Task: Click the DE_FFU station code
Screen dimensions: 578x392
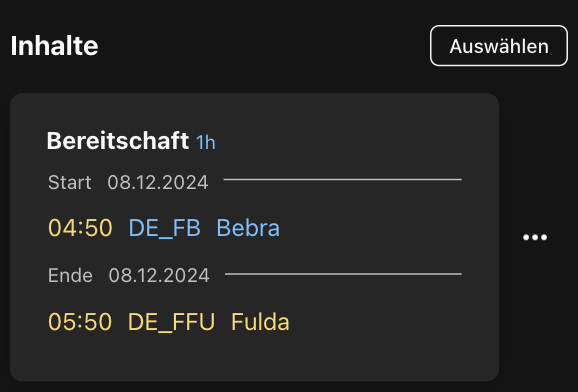Action: click(171, 322)
